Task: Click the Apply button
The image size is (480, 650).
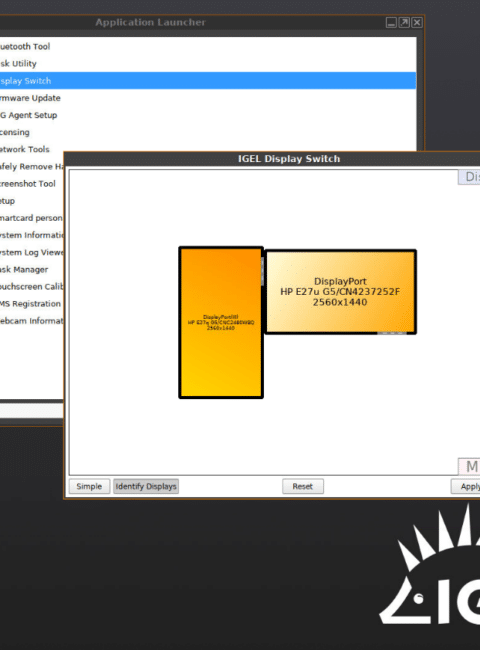Action: click(466, 486)
